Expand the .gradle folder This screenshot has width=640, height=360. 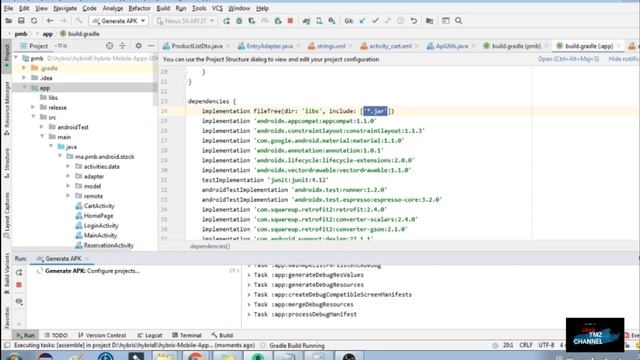point(24,68)
